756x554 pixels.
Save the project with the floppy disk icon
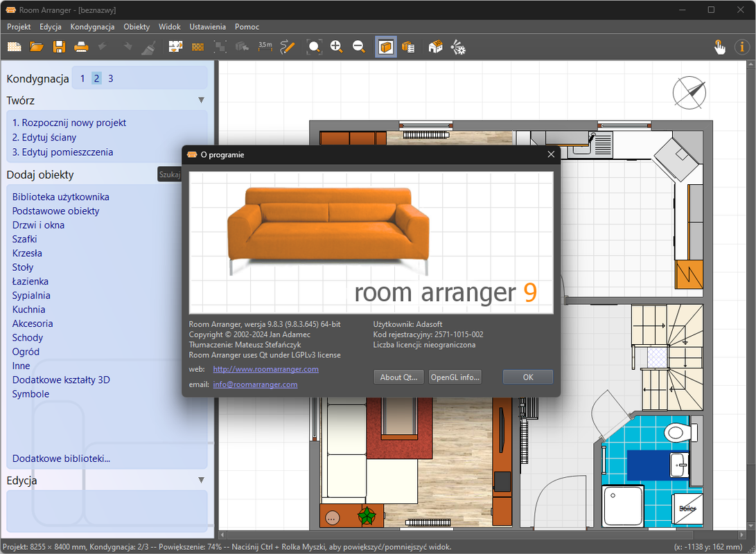pyautogui.click(x=59, y=46)
